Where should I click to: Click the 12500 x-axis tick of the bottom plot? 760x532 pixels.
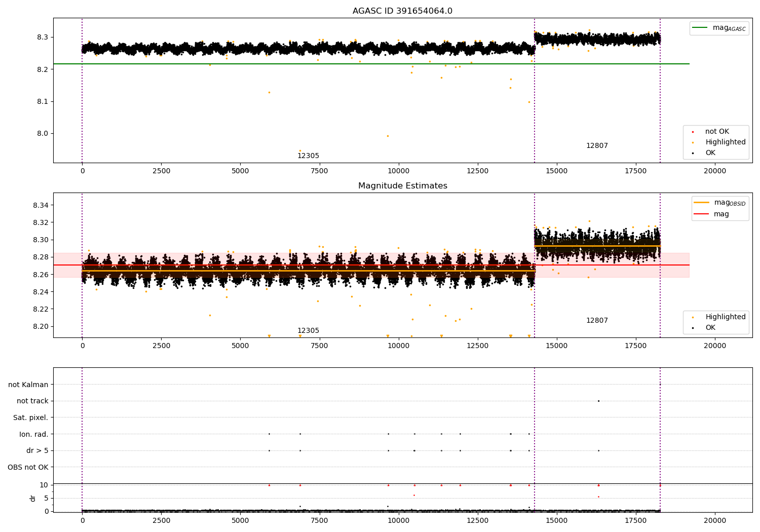click(x=478, y=521)
